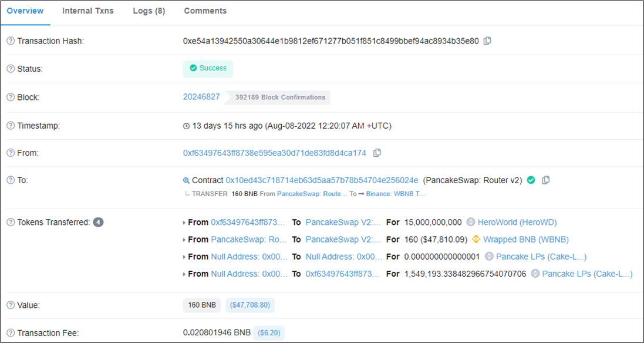Expand the Wrapped BNB transfer row arrow
Viewport: 644px width, 343px height.
[184, 240]
